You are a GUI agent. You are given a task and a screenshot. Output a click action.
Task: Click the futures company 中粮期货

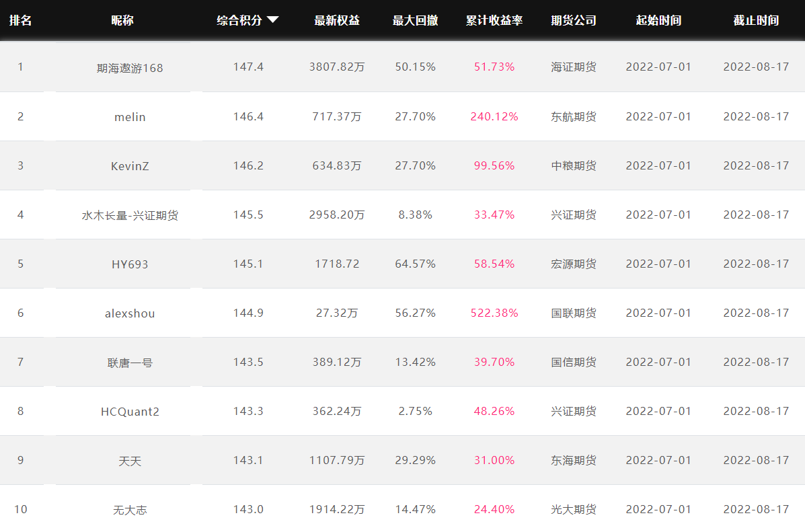[574, 165]
